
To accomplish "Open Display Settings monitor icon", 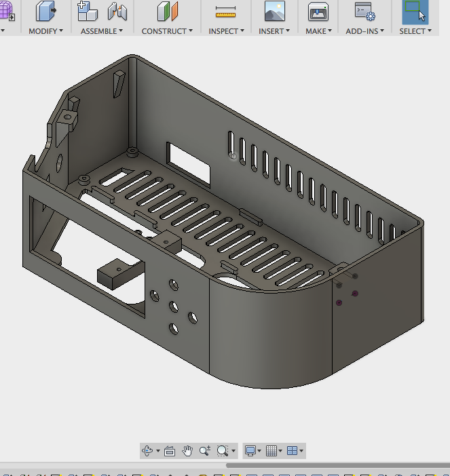I will coord(250,451).
